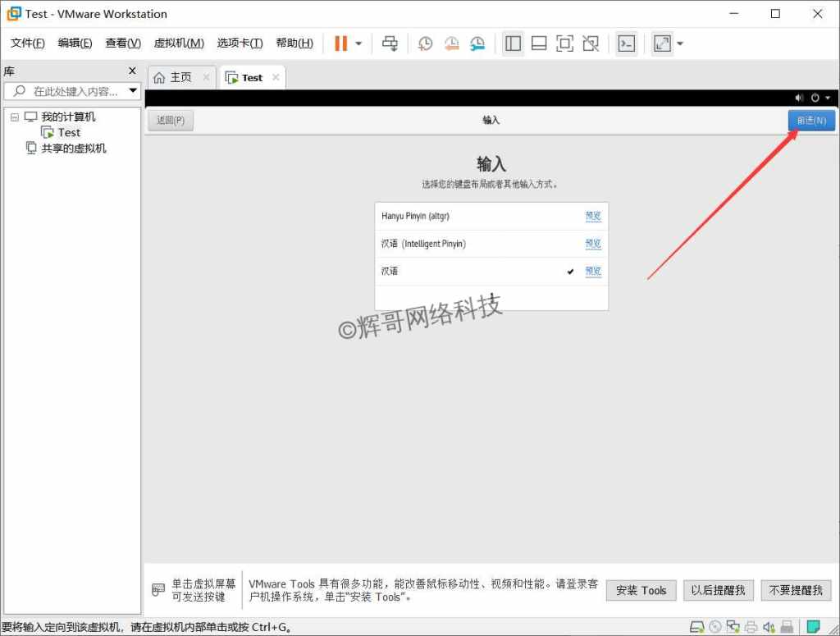This screenshot has height=636, width=840.
Task: Open the 选项卡(T) menu
Action: [x=240, y=43]
